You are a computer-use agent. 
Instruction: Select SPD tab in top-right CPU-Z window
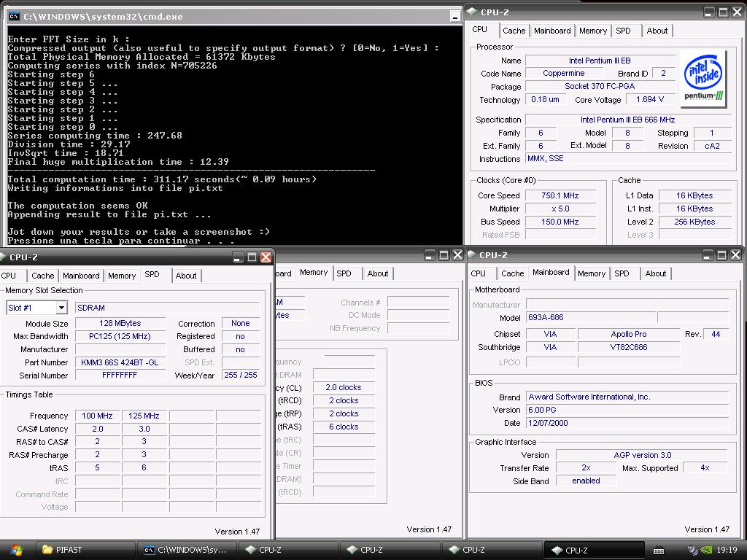[623, 31]
